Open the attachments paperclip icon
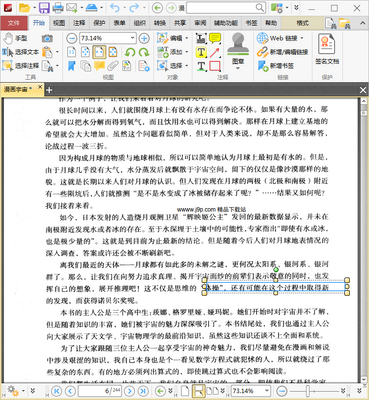 pyautogui.click(x=113, y=66)
